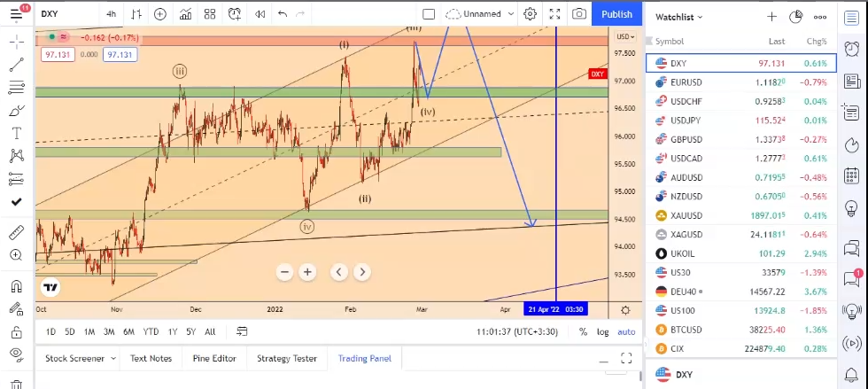Switch to the Pine Editor tab
Screen dimensions: 868x389
click(213, 358)
